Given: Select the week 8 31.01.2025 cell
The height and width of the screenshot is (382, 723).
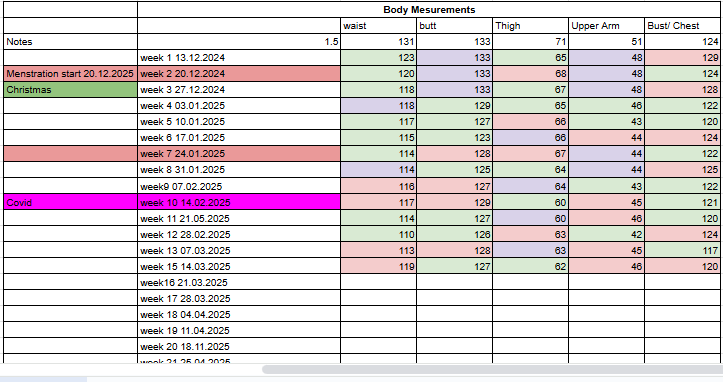Looking at the screenshot, I should pyautogui.click(x=239, y=170).
